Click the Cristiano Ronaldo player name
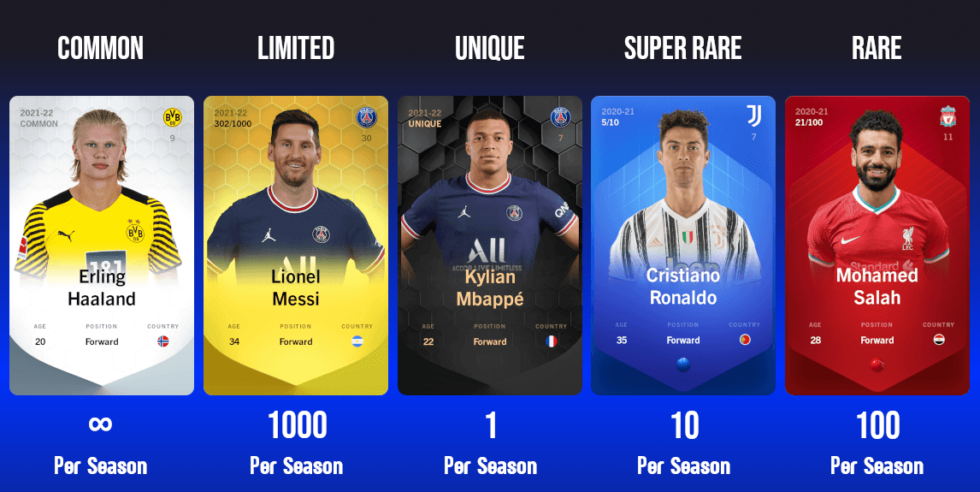The height and width of the screenshot is (492, 980). coord(683,287)
